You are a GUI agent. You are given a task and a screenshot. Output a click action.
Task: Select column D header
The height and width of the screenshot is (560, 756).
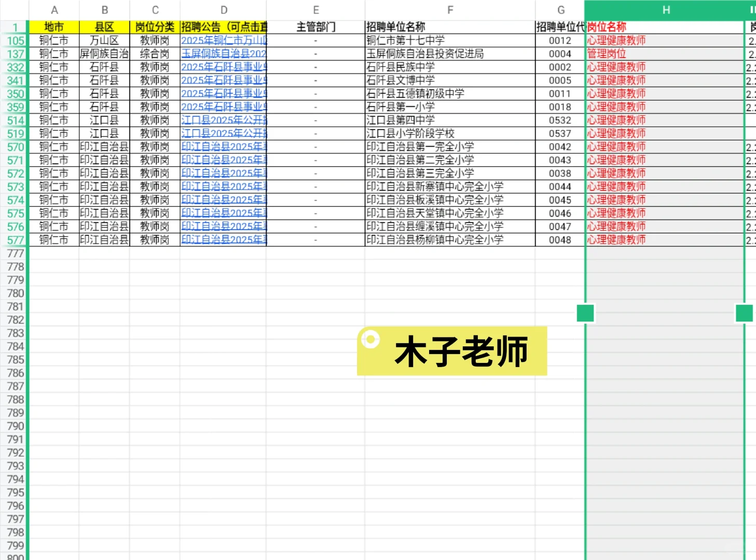(x=223, y=10)
